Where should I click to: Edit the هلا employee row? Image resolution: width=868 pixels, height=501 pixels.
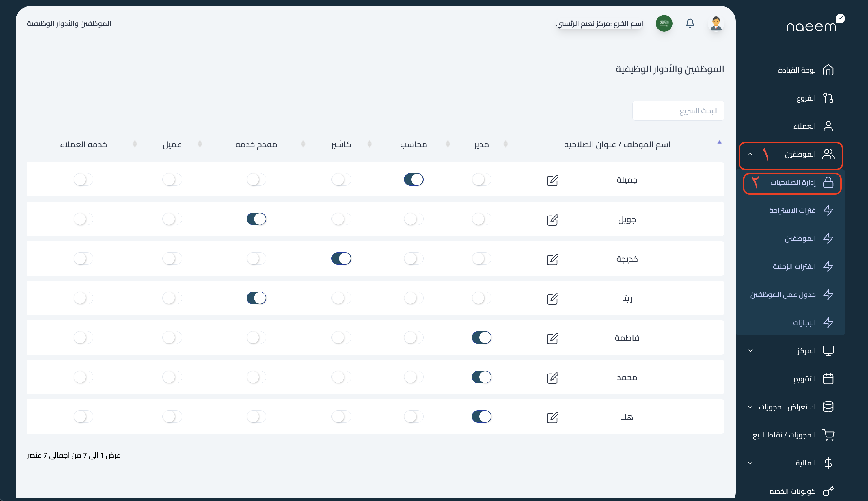click(x=553, y=417)
